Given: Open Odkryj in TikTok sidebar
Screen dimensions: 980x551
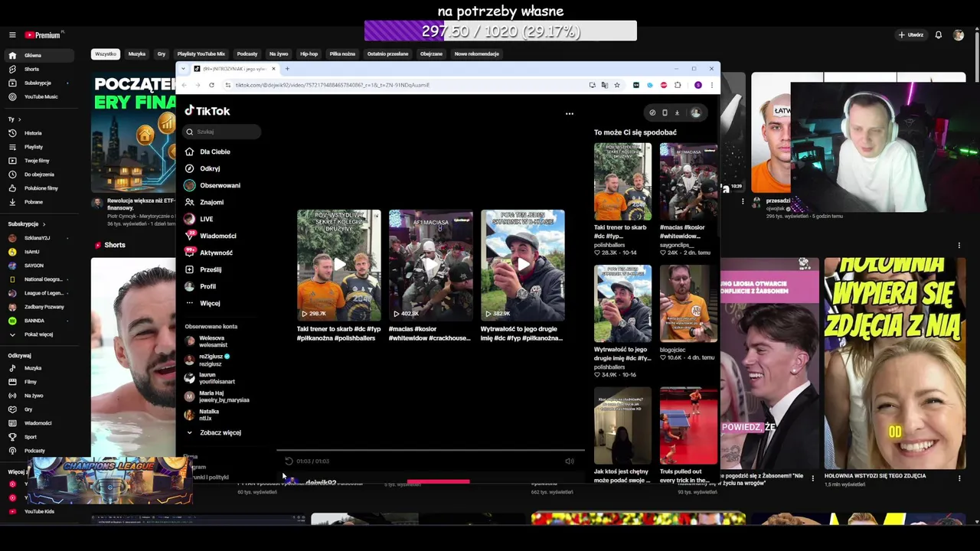Looking at the screenshot, I should [210, 168].
